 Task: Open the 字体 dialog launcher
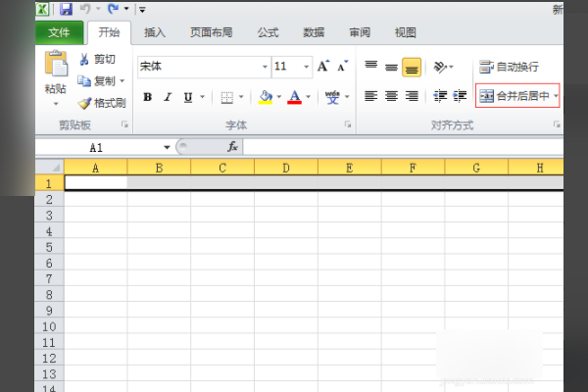point(348,124)
